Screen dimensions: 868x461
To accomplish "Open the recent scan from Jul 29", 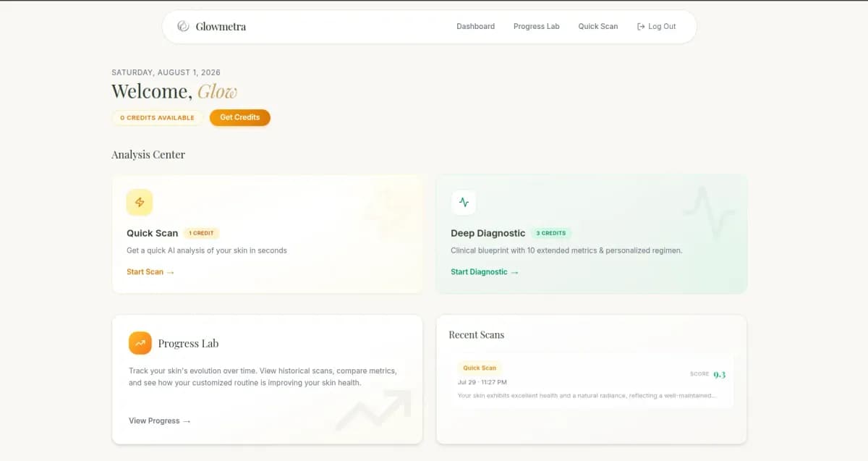I will pos(592,381).
